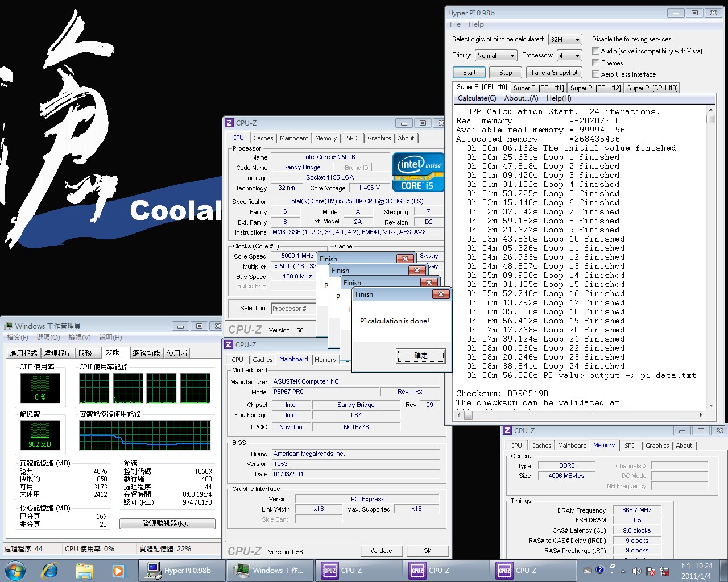Open the Processor #1 selection dropdown
The width and height of the screenshot is (728, 582).
pos(293,309)
